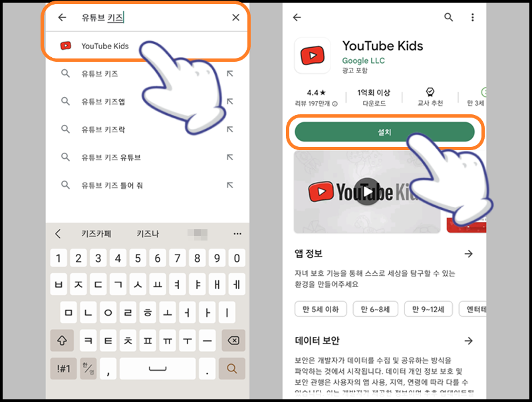Fill query using arrow beside 유튜브 키즈 유튜브
Image resolution: width=532 pixels, height=402 pixels.
(x=229, y=157)
